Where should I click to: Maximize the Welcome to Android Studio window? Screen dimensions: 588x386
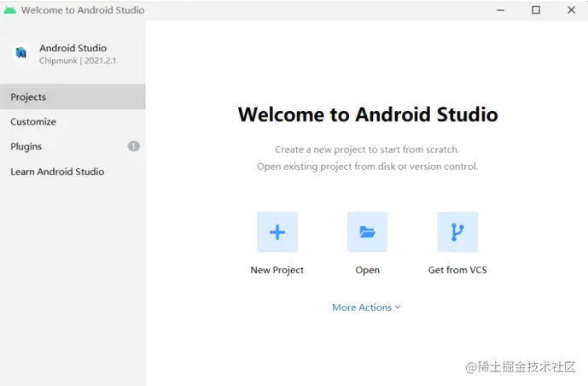[536, 10]
